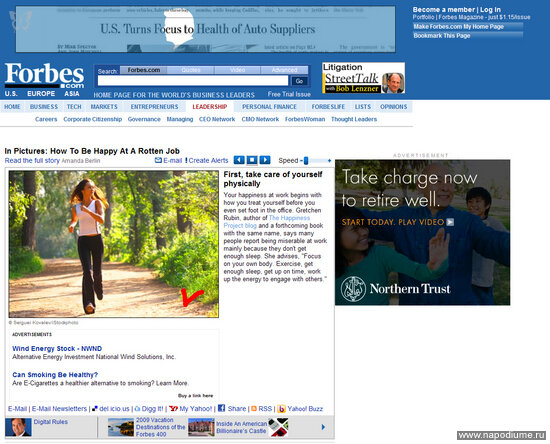Click the previous slide arrow button
Screen dimensions: 550x444
(x=239, y=160)
